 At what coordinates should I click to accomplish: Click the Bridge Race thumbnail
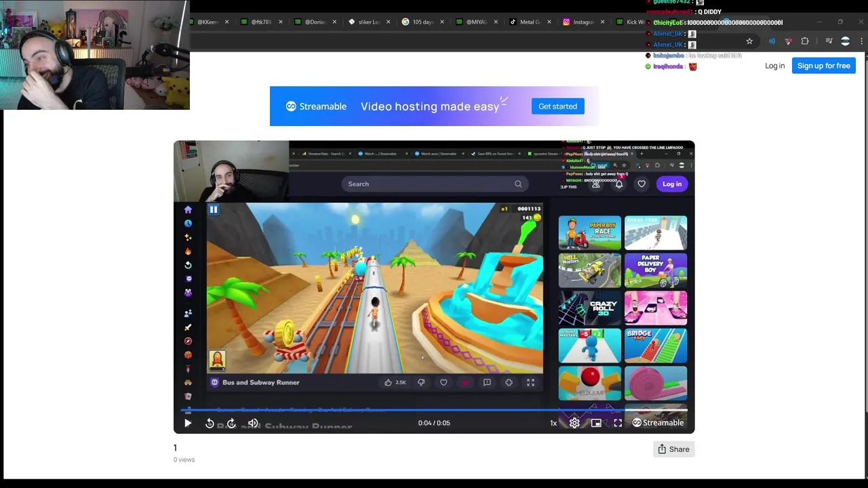(x=656, y=346)
